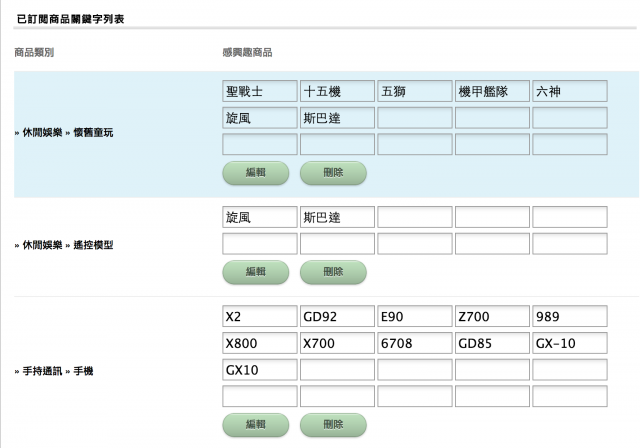Click the 休閒娛樂 » 懷舊童玩 category label

point(67,133)
